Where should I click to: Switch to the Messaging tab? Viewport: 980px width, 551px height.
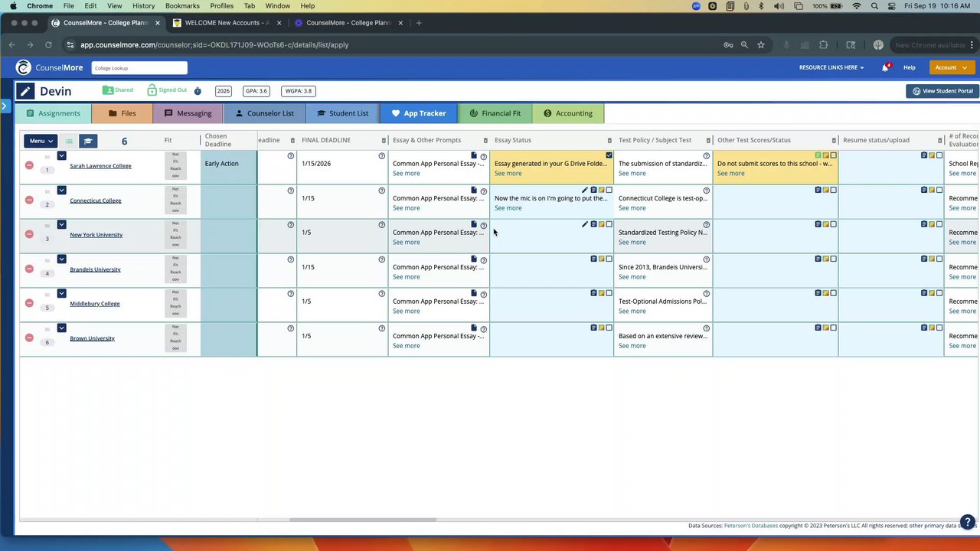coord(188,113)
